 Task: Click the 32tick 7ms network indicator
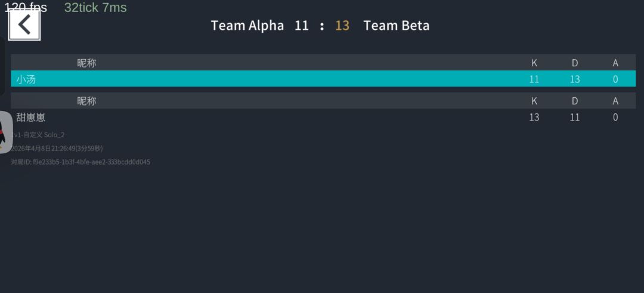95,8
